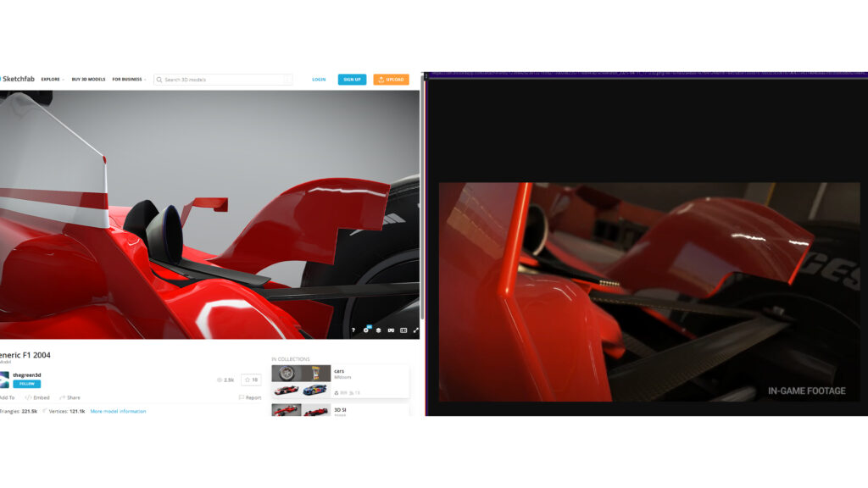Screen dimensions: 868x488
Task: Open the Buy 3D Models menu item
Action: click(88, 80)
